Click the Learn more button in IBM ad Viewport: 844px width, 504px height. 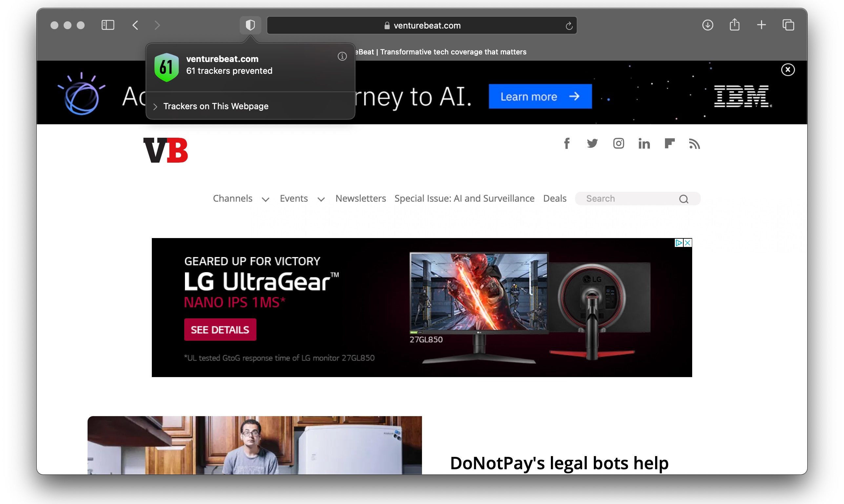[540, 96]
